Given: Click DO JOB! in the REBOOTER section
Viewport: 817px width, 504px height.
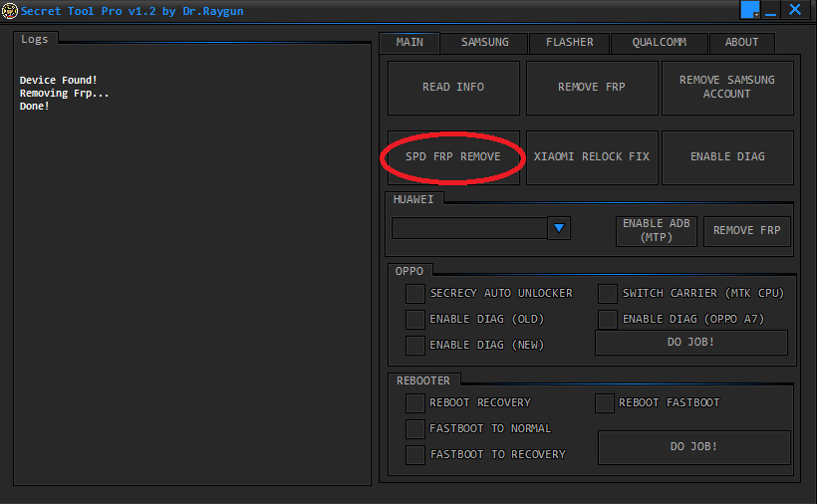Looking at the screenshot, I should tap(694, 447).
